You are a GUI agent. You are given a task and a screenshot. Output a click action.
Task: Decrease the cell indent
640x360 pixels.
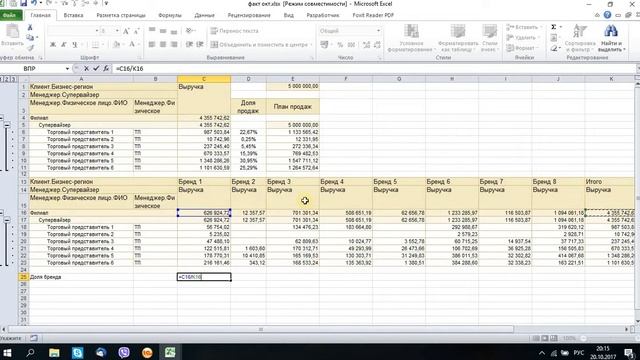tap(189, 44)
